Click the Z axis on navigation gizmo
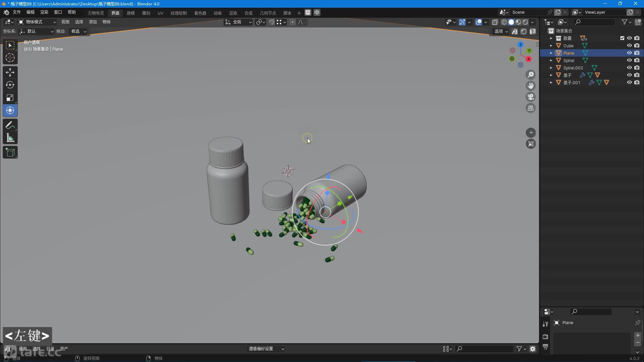 coord(521,45)
